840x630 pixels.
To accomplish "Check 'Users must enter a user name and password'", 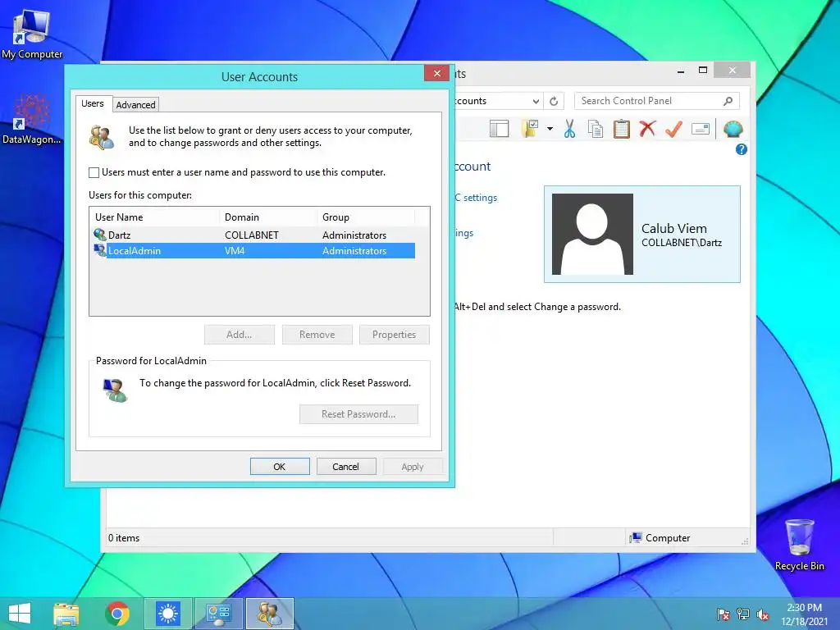I will (94, 172).
